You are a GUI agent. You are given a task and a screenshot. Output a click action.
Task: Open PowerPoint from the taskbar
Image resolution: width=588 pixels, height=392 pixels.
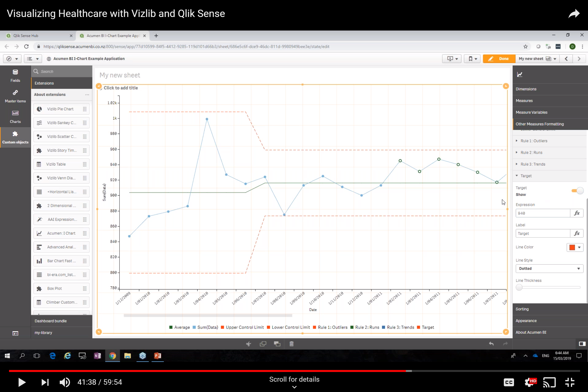[158, 356]
